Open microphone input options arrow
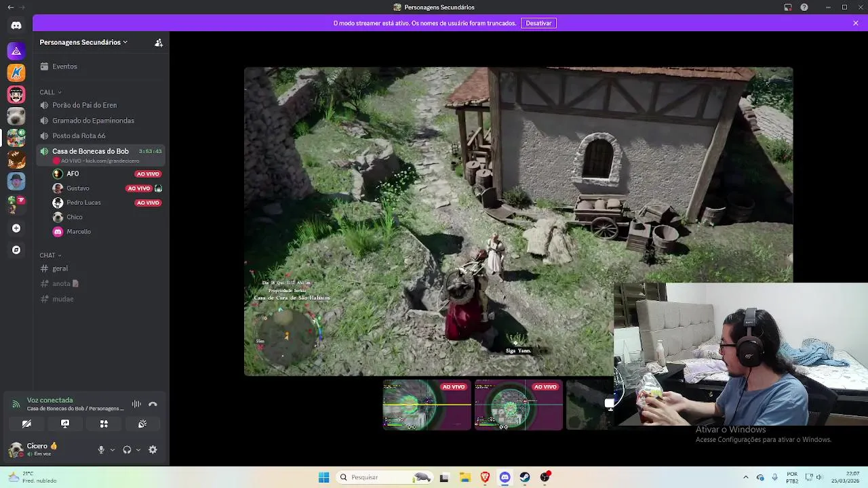The image size is (868, 488). pos(113,449)
